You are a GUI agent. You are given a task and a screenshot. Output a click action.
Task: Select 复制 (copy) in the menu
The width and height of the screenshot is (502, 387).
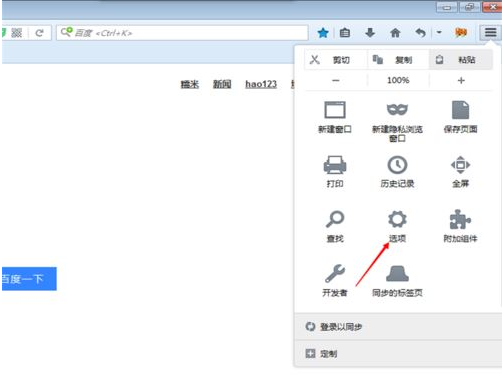click(398, 60)
